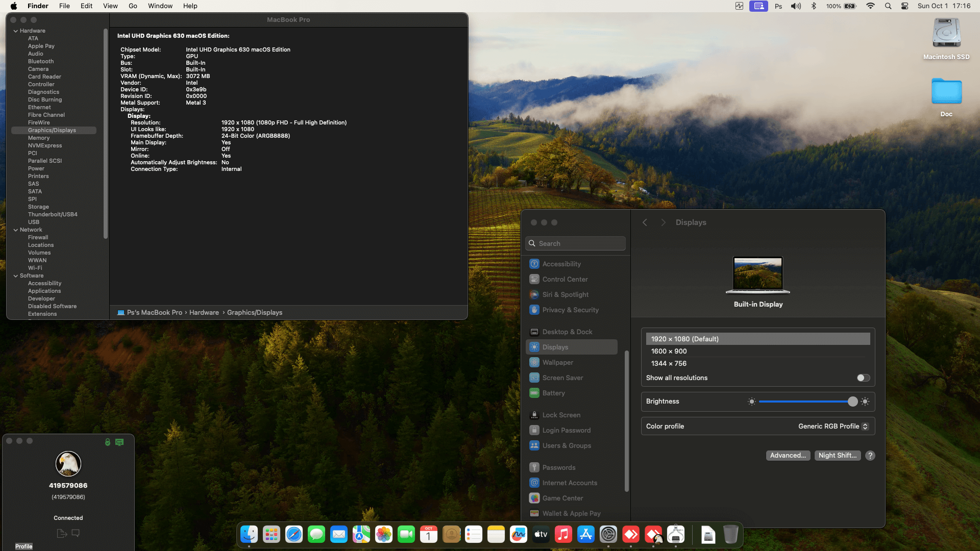Open Apple TV app in the Dock
This screenshot has height=551, width=980.
tap(541, 534)
